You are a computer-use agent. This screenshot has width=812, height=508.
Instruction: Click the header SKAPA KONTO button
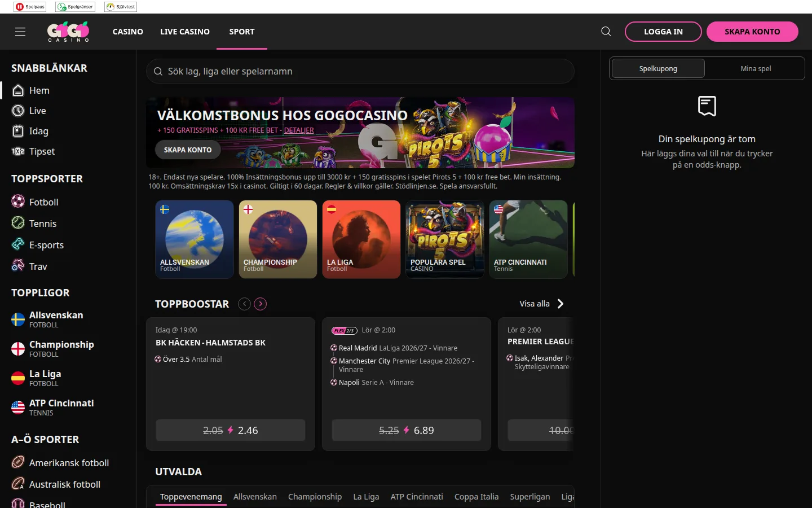click(752, 32)
